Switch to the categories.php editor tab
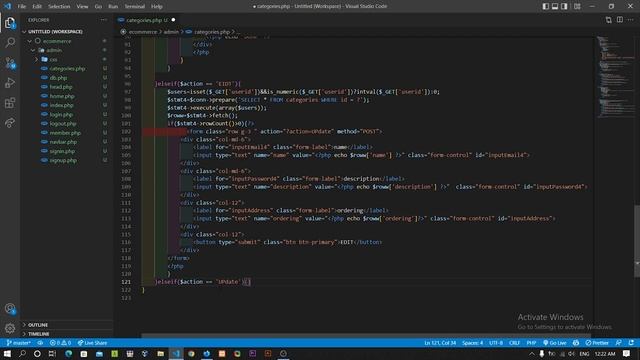The image size is (640, 360). tap(146, 20)
